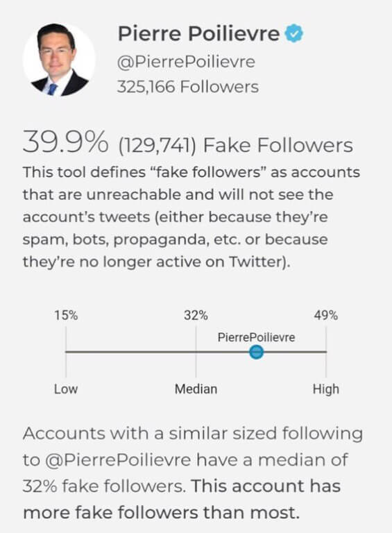The image size is (392, 533).
Task: Select the Low label under scale
Action: [x=66, y=389]
